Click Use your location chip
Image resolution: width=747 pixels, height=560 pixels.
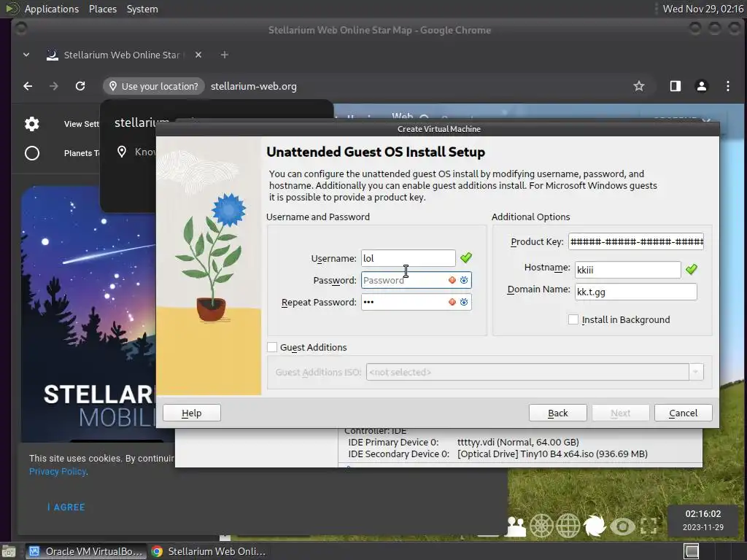point(154,86)
